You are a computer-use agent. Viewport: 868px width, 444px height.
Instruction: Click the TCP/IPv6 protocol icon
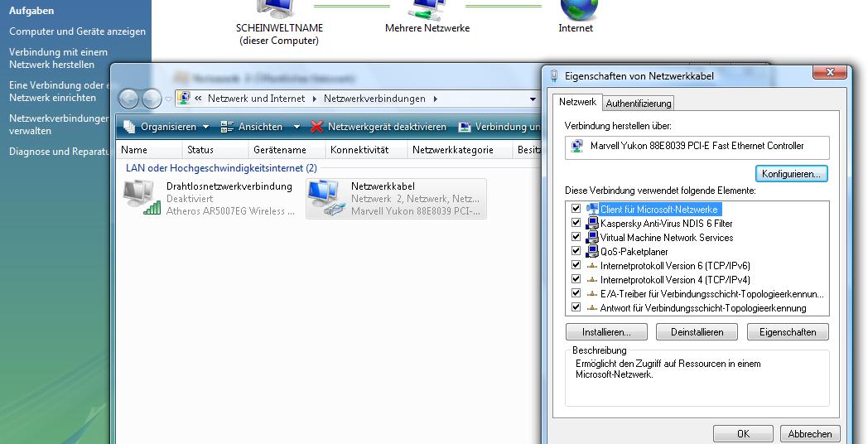point(592,266)
